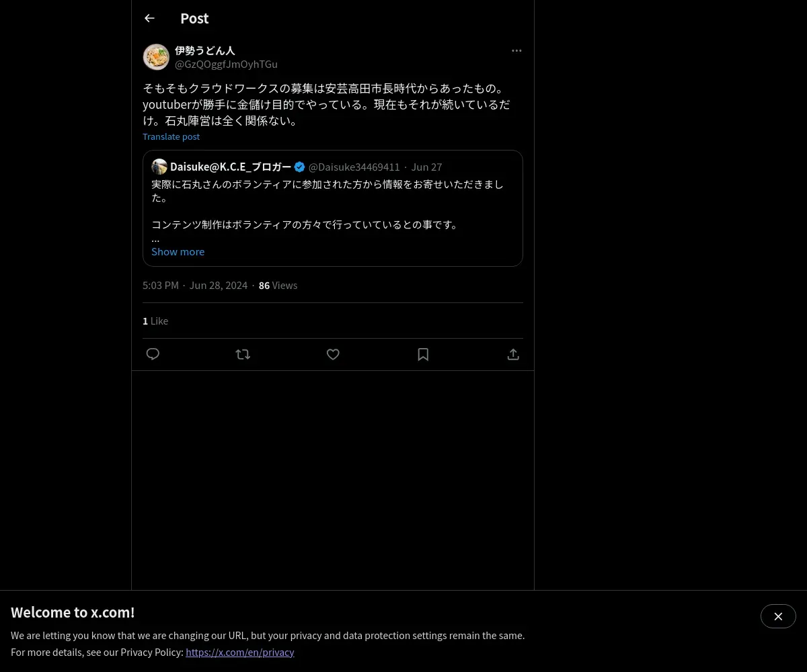View who liked via 1 Like
Screen dimensions: 807x672
click(155, 321)
